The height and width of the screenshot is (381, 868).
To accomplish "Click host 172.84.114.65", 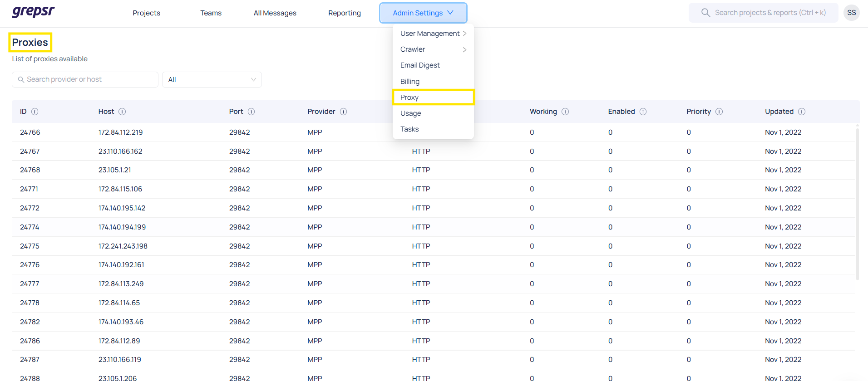I will coord(119,303).
